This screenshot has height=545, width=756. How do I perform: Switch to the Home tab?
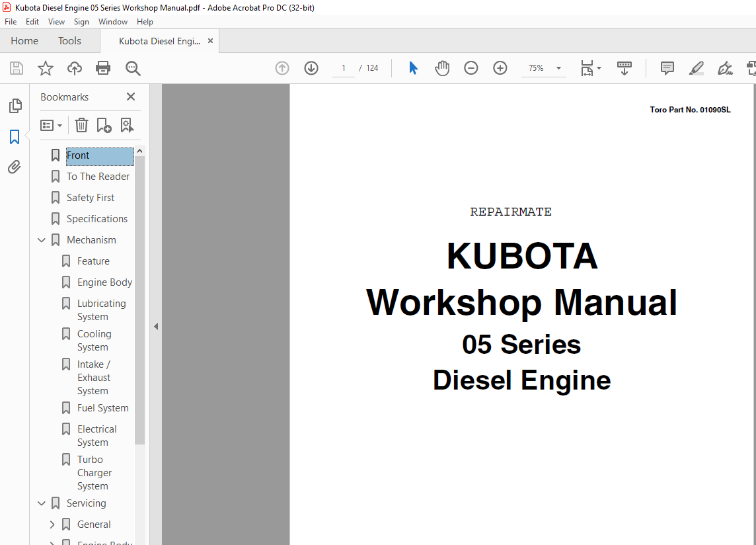[24, 41]
